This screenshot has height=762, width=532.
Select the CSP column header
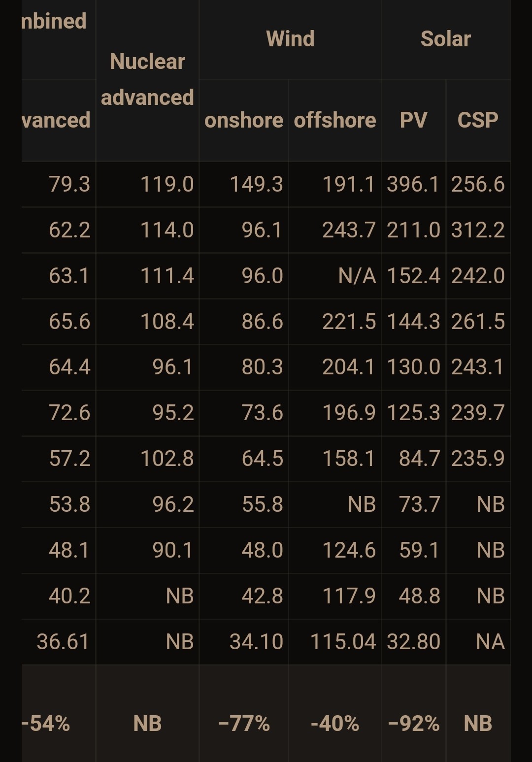[x=478, y=120]
